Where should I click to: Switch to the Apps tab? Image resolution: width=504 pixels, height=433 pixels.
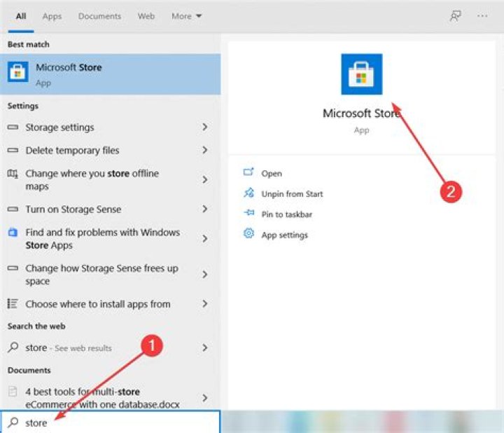[x=52, y=16]
